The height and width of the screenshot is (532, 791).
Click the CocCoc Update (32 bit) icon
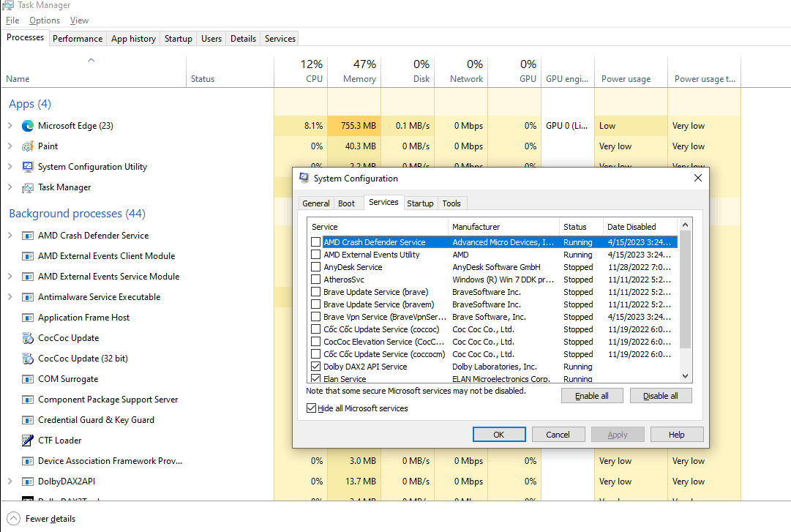28,359
